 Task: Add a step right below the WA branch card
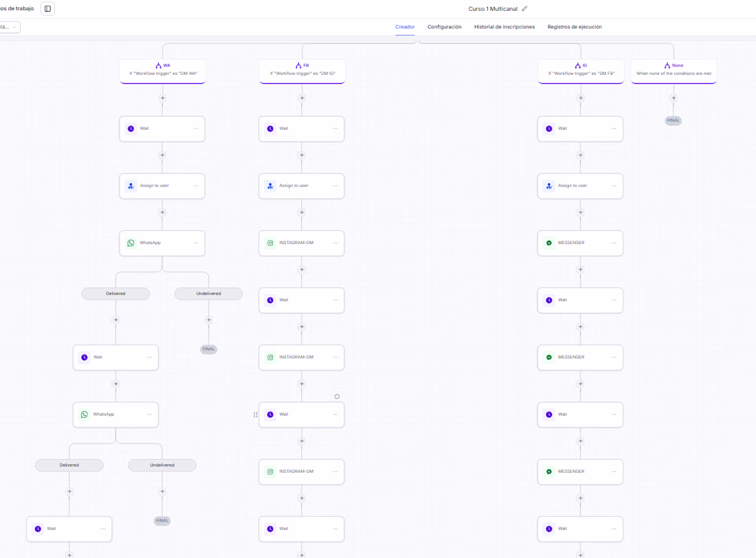click(x=162, y=98)
